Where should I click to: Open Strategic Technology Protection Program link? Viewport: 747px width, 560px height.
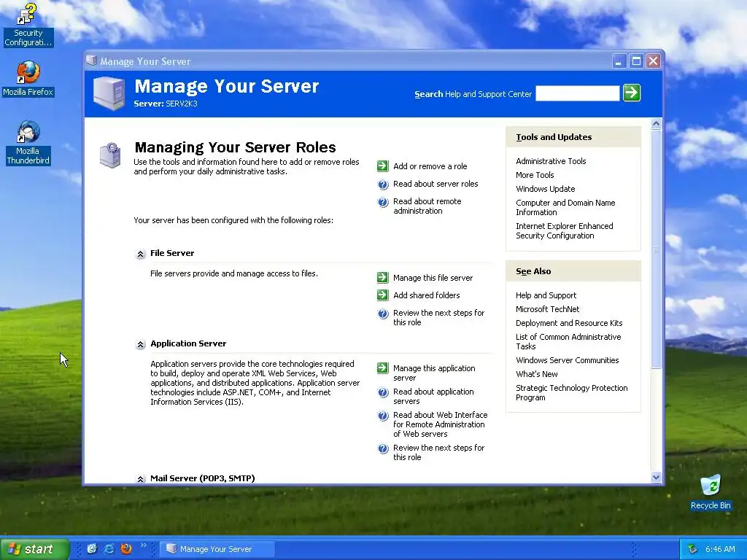click(572, 392)
